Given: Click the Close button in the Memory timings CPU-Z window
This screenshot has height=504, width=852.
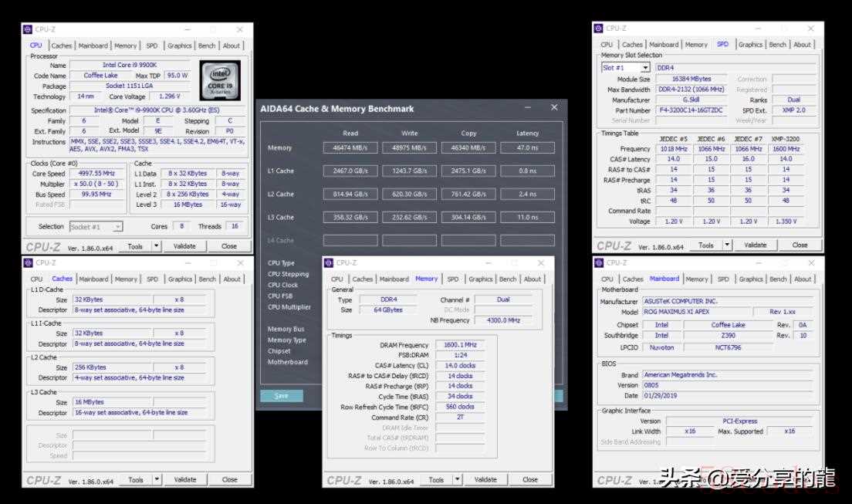Looking at the screenshot, I should 530,480.
